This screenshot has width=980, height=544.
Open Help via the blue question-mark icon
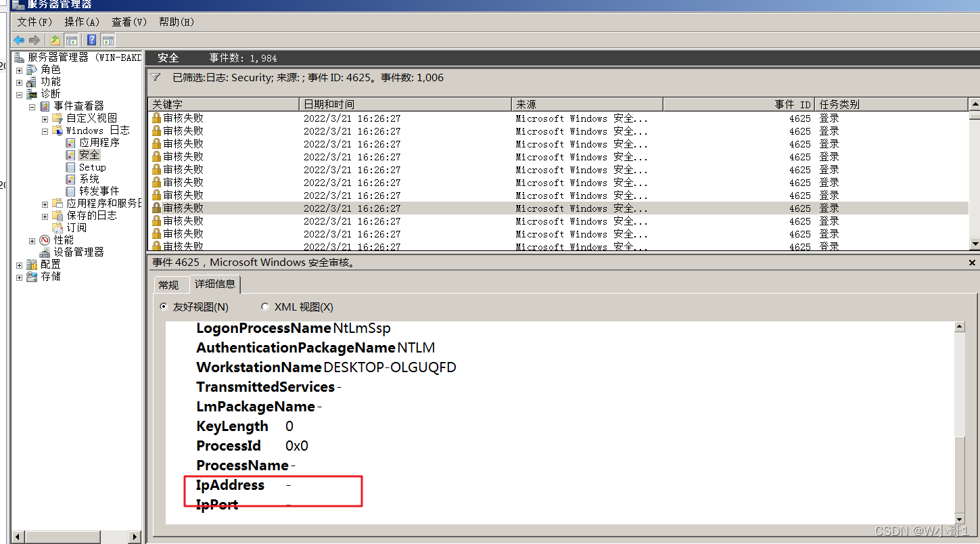coord(92,40)
